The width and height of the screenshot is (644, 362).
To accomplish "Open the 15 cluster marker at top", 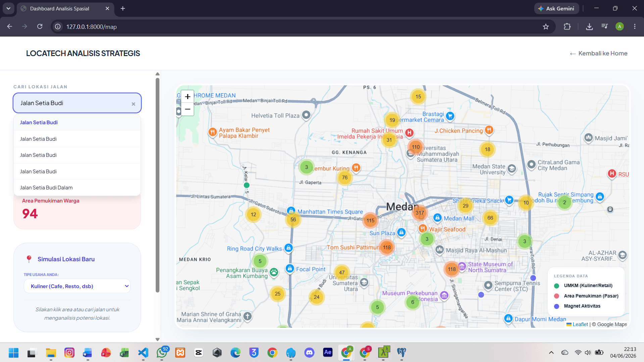I will coord(418,97).
